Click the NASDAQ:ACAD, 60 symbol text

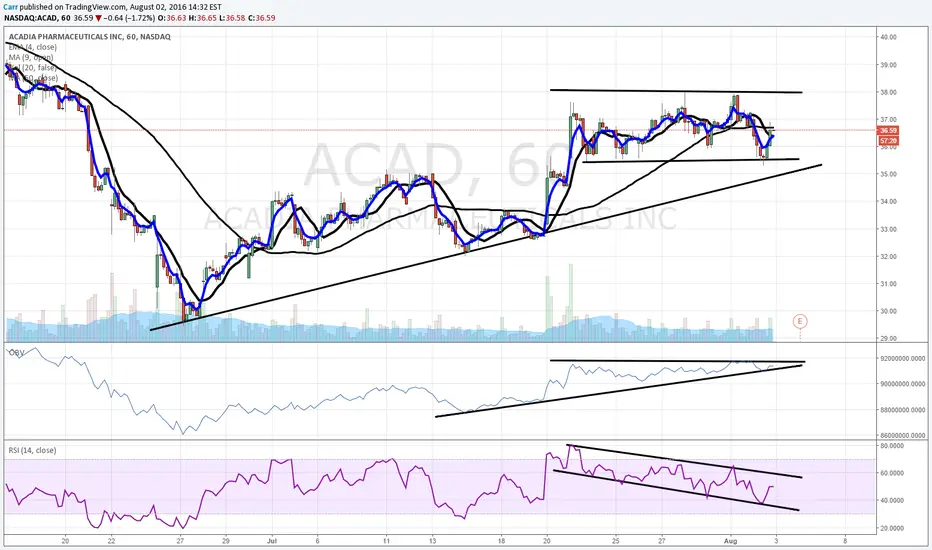[x=37, y=18]
